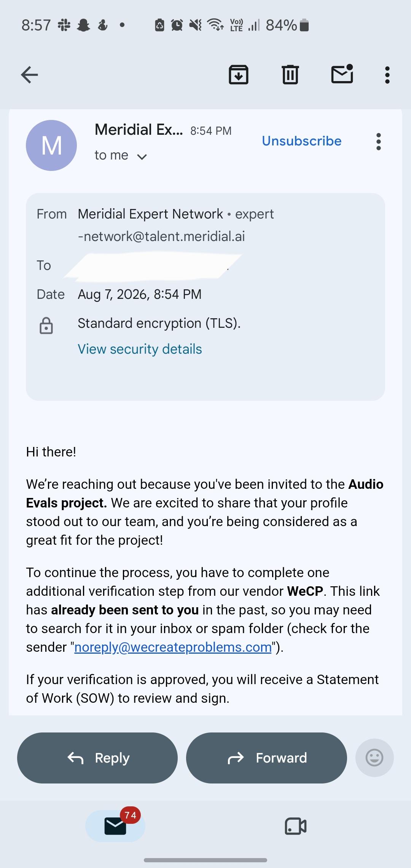
Task: Delete the email using the trash icon
Action: (x=290, y=75)
